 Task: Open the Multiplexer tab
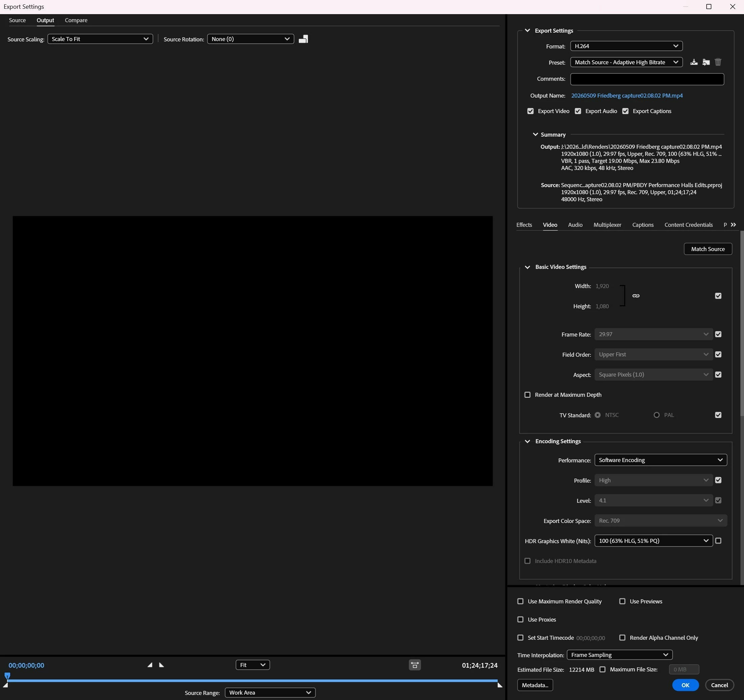click(x=607, y=224)
